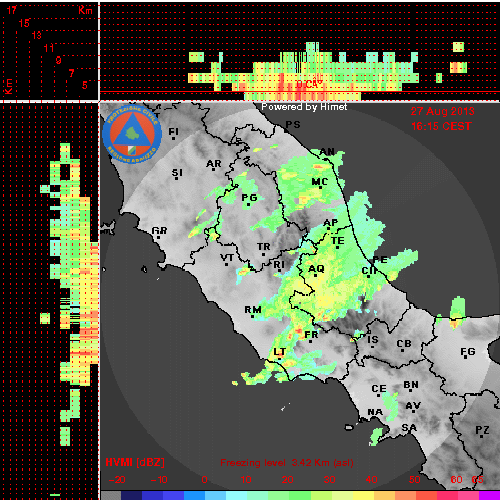Select the NA city label
The image size is (500, 500).
click(x=375, y=412)
